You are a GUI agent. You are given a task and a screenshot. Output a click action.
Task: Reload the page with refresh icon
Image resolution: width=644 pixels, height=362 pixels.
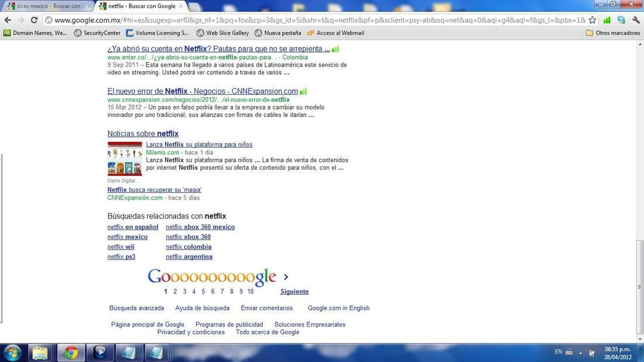[x=35, y=20]
